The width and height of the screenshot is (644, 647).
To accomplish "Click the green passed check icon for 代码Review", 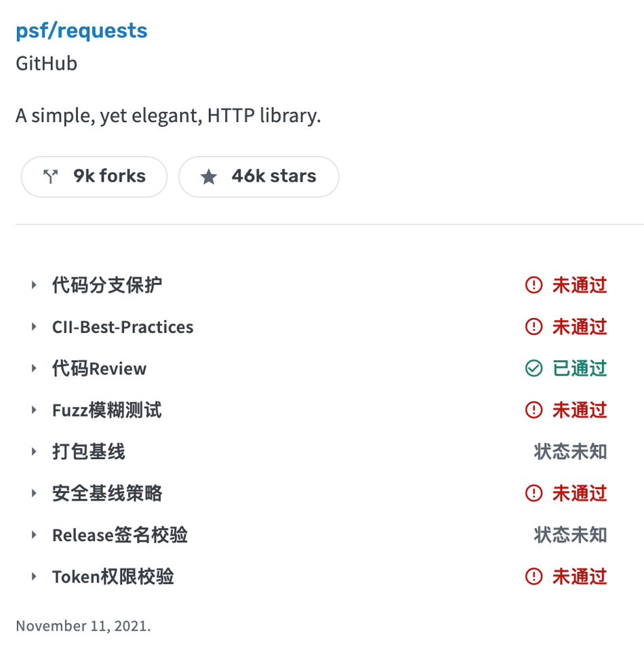I will click(x=534, y=368).
